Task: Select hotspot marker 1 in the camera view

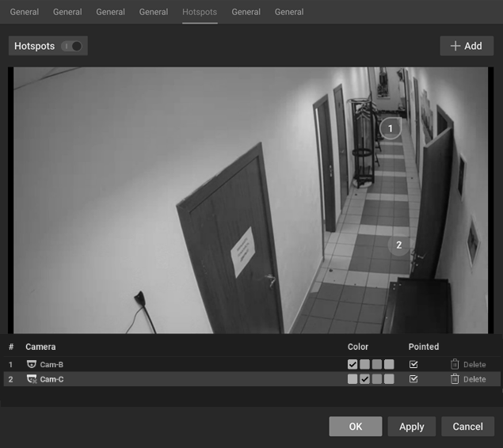Action: 390,128
